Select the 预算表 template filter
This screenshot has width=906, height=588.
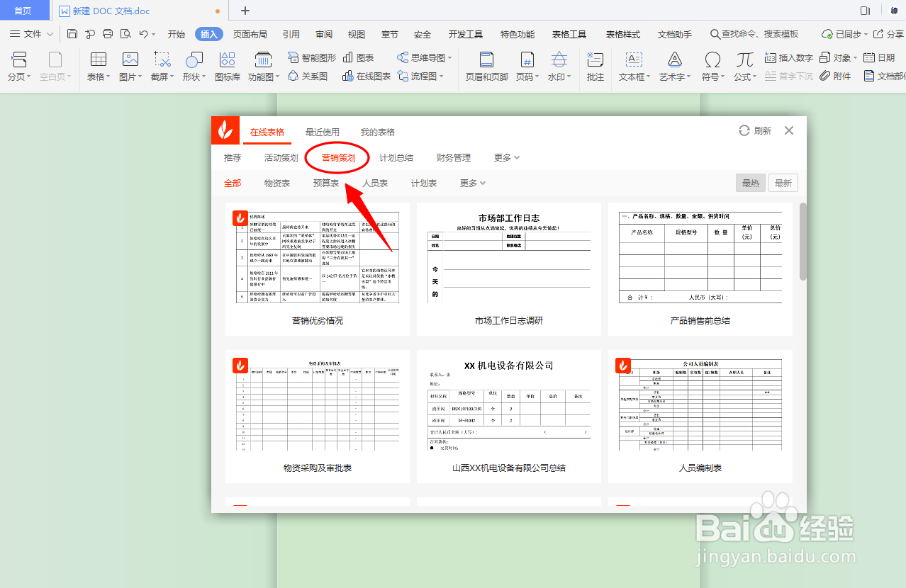326,182
